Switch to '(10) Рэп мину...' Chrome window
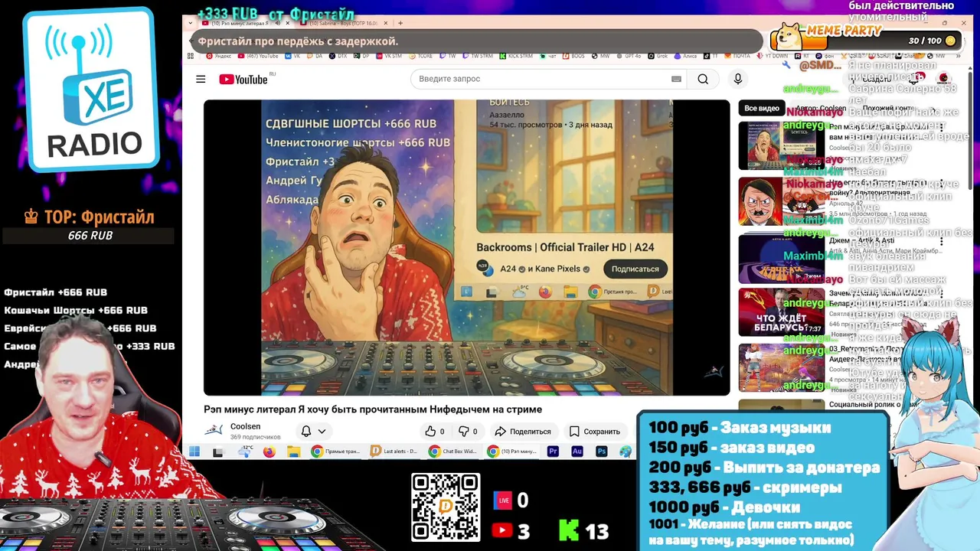The image size is (980, 551). (512, 452)
